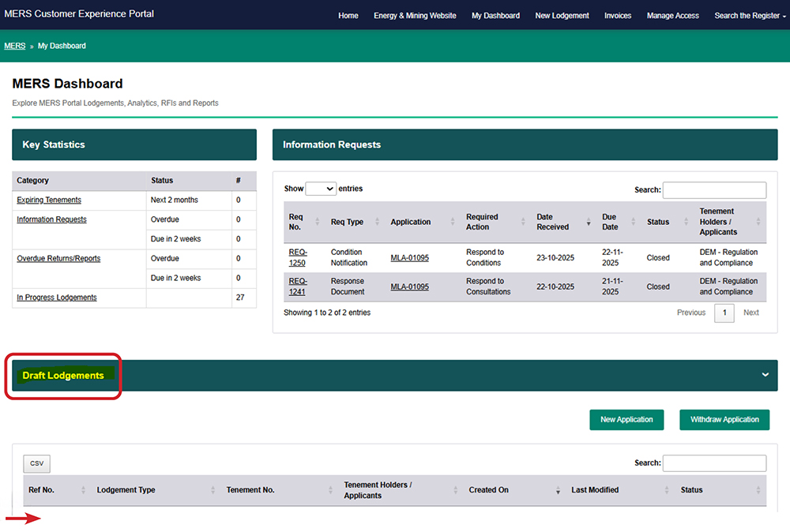Image resolution: width=790 pixels, height=532 pixels.
Task: Sort drafts by Tenement Holders / Applicants
Action: click(x=401, y=489)
